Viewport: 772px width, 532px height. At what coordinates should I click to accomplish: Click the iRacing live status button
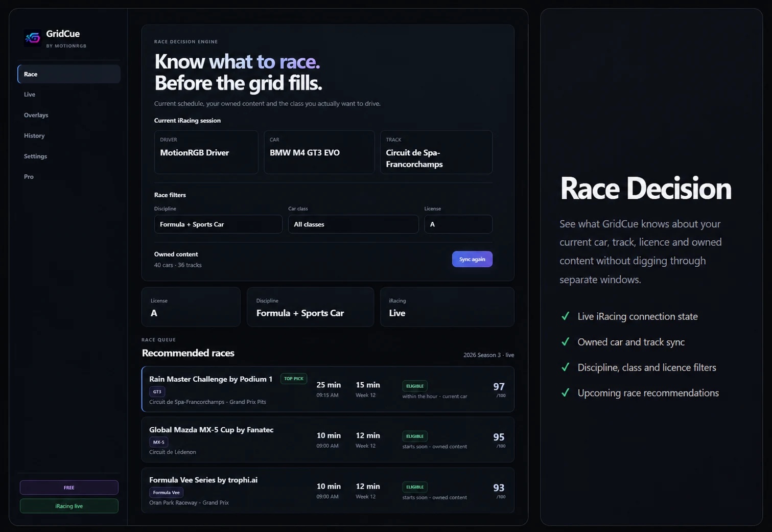(69, 506)
